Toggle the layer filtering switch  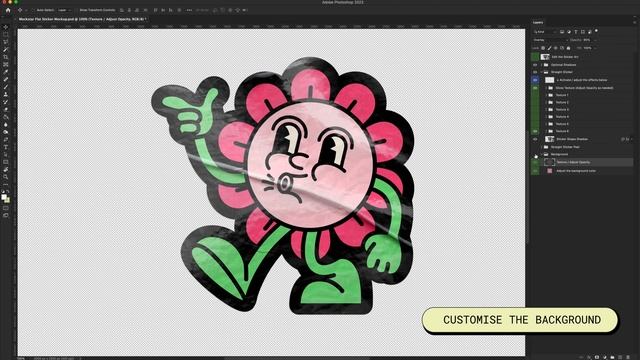point(596,31)
